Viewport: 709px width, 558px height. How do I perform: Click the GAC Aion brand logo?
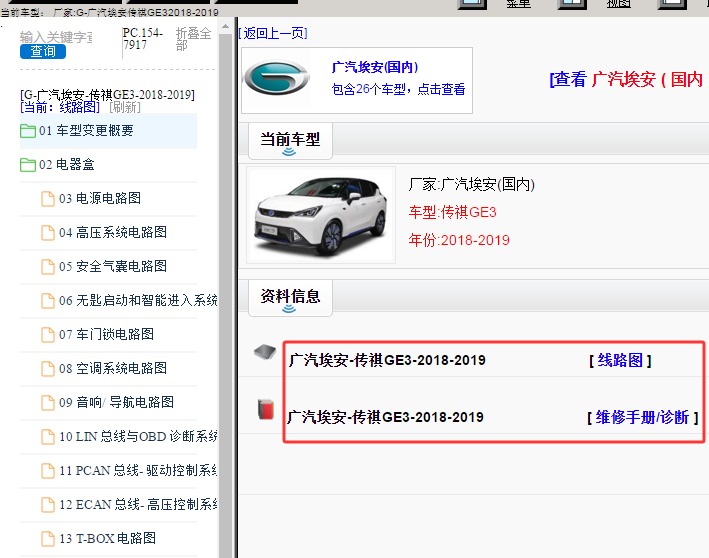pos(277,79)
